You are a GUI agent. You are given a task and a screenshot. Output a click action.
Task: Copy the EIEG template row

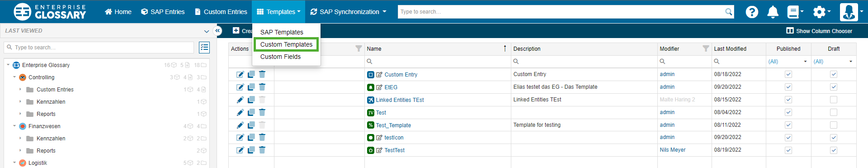(251, 87)
